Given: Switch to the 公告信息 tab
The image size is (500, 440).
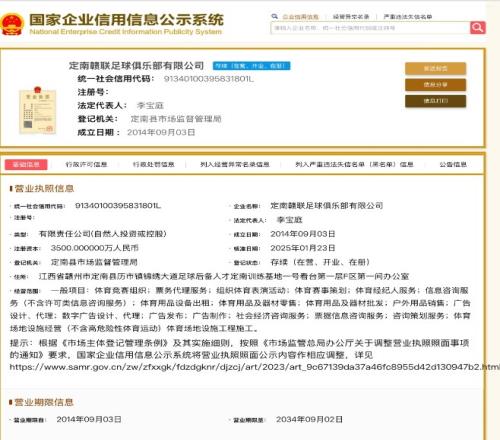Looking at the screenshot, I should 453,164.
